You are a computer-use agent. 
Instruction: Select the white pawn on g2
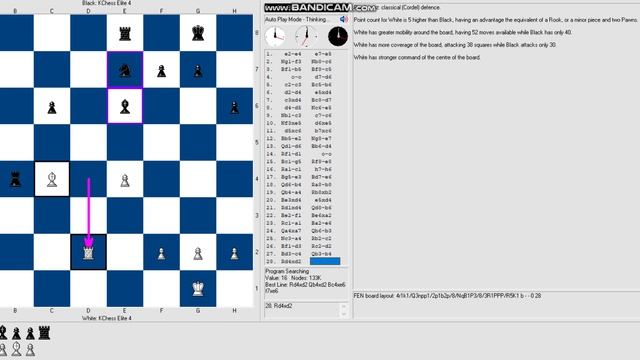point(198,254)
